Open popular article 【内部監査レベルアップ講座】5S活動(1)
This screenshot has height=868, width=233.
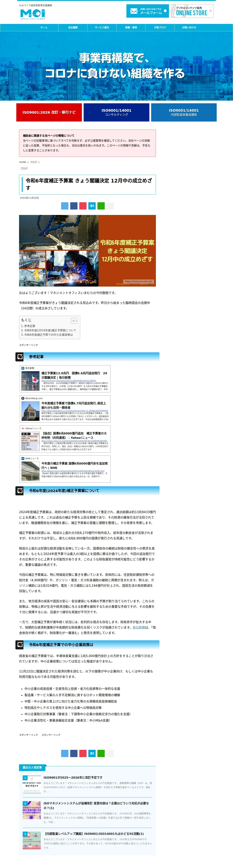coord(93,834)
